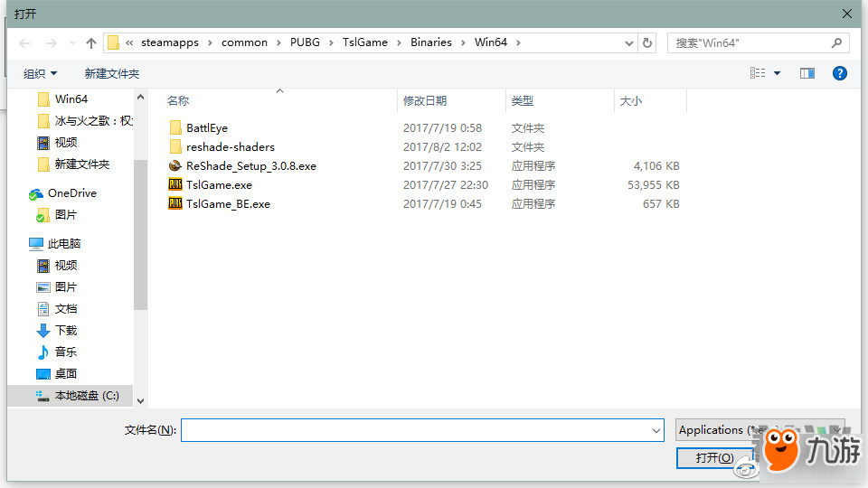Sort by 名称 column header
This screenshot has height=488, width=868.
pyautogui.click(x=178, y=100)
